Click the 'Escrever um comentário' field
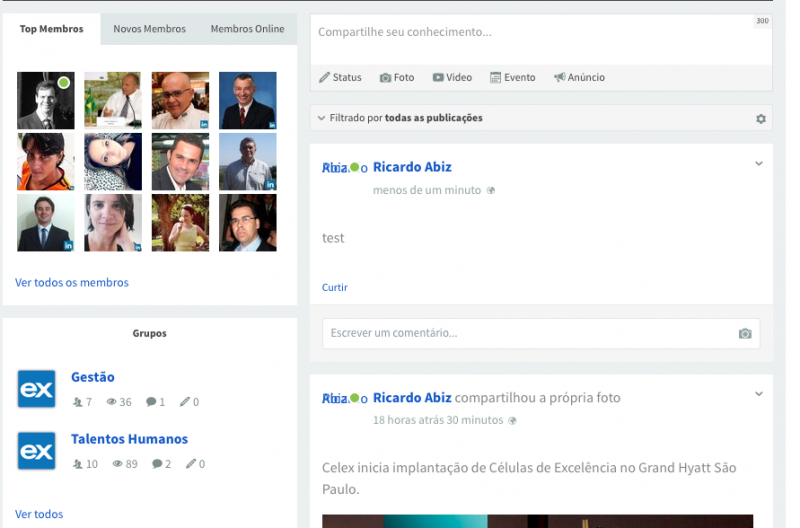The width and height of the screenshot is (800, 528). 525,333
